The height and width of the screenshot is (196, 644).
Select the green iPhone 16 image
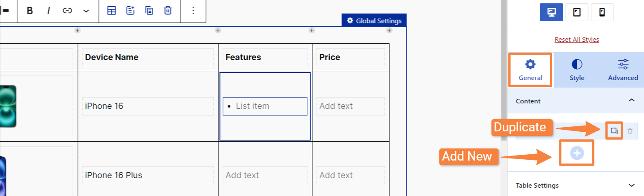pos(8,106)
